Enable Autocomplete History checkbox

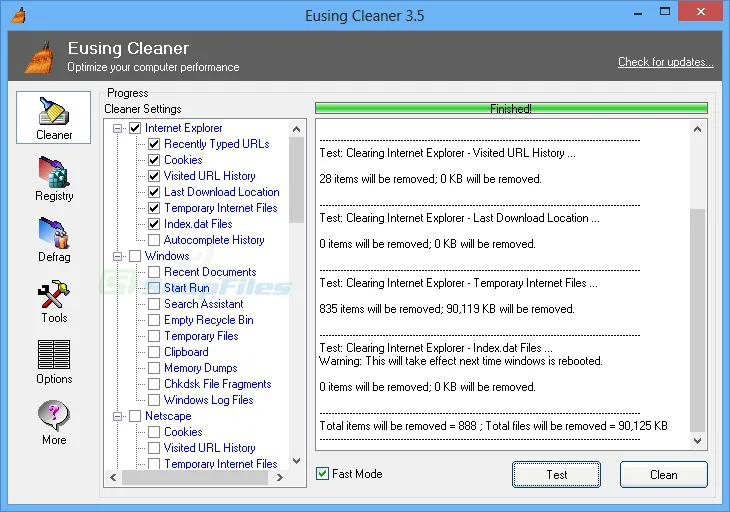coord(154,240)
